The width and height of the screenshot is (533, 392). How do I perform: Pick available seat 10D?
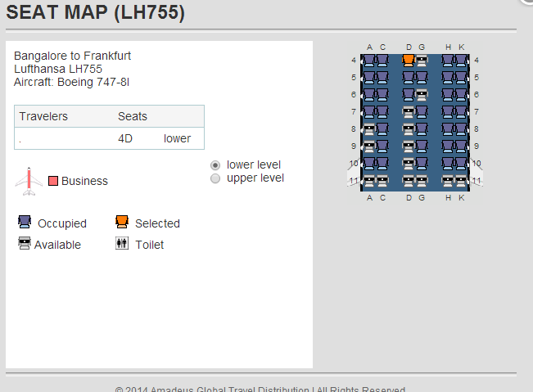click(x=409, y=163)
